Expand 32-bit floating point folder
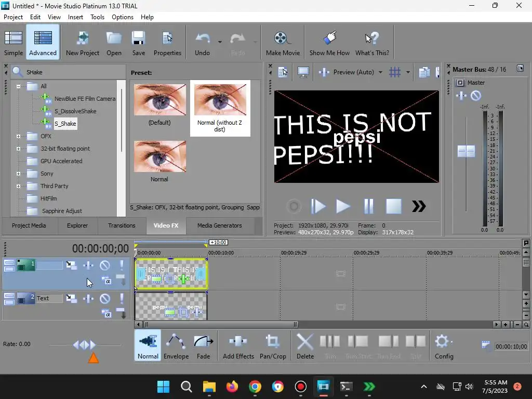532x399 pixels. pos(18,149)
